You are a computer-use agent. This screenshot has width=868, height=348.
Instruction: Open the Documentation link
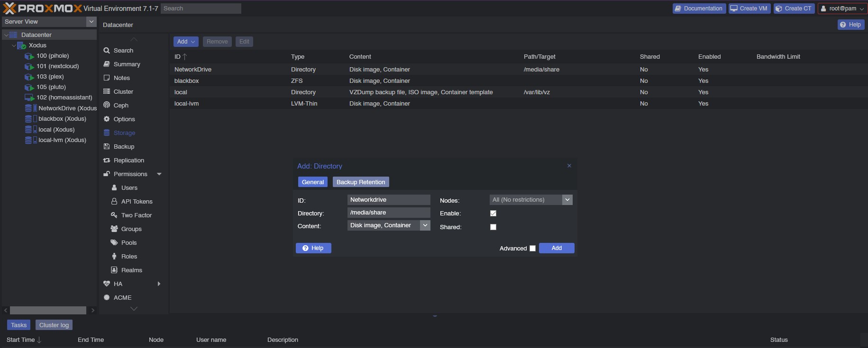coord(699,9)
